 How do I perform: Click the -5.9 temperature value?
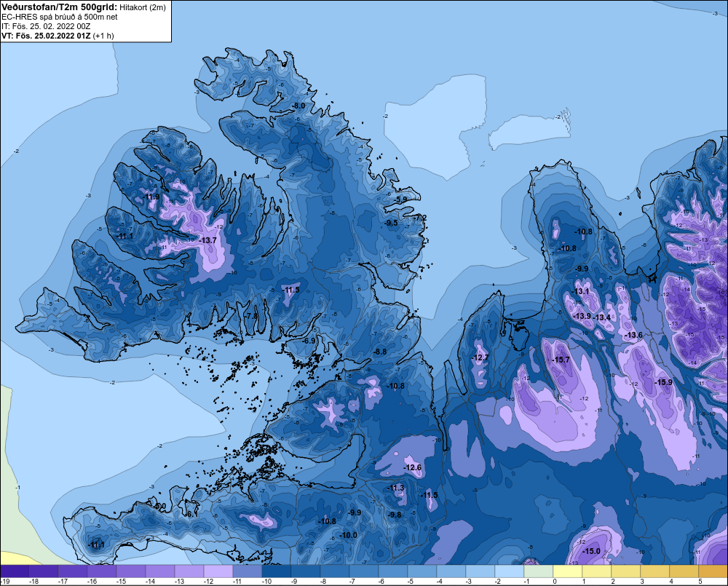400,199
